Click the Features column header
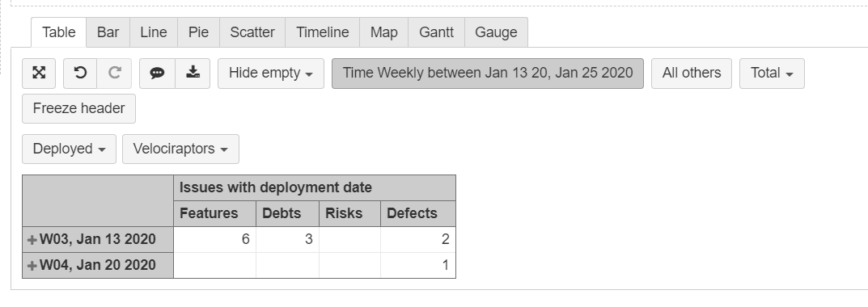 pos(215,213)
